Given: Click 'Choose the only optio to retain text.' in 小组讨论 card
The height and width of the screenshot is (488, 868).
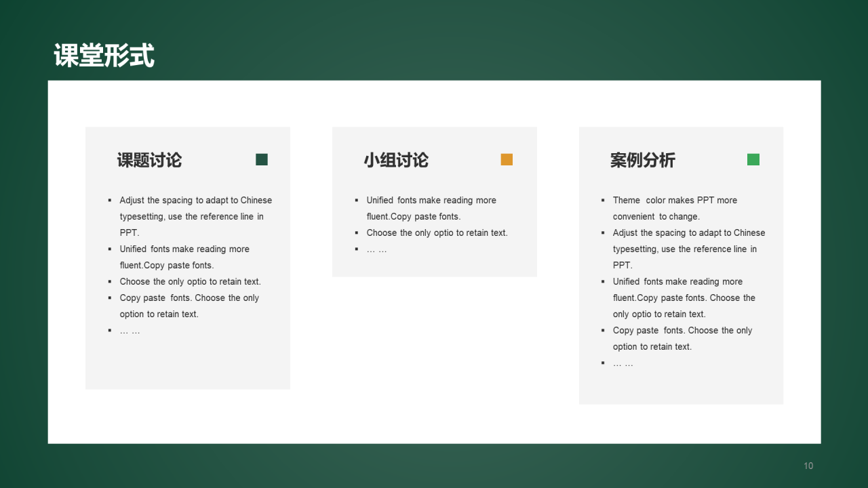Looking at the screenshot, I should (x=437, y=232).
